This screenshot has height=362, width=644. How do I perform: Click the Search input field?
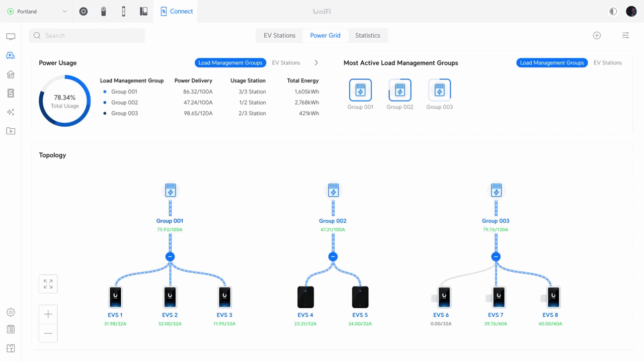[x=87, y=36]
